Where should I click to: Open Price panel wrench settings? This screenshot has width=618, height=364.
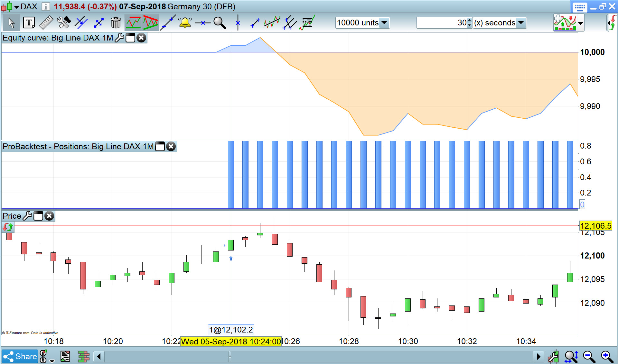[x=27, y=216]
